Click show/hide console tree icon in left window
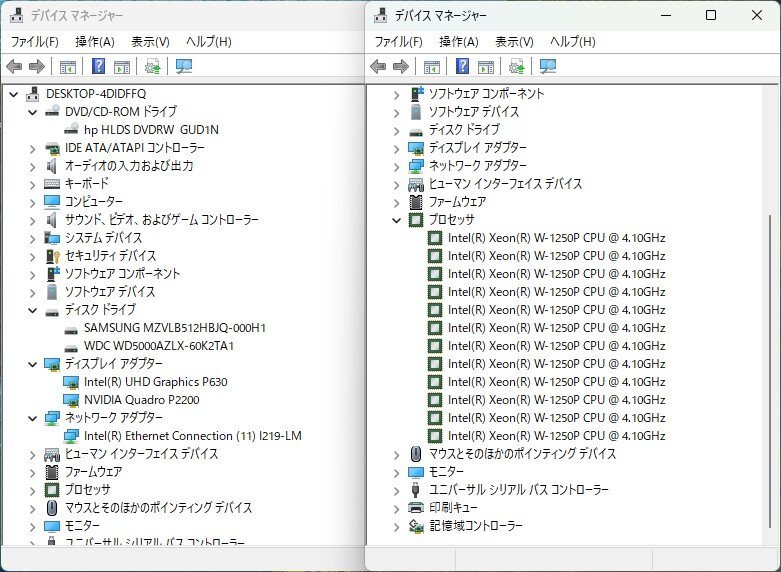Screen dimensions: 781x572 click(68, 66)
